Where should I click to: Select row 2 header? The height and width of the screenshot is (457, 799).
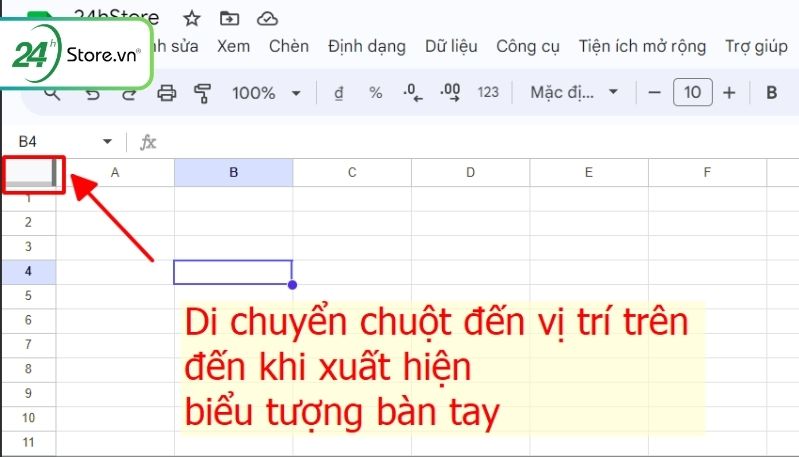click(x=29, y=222)
